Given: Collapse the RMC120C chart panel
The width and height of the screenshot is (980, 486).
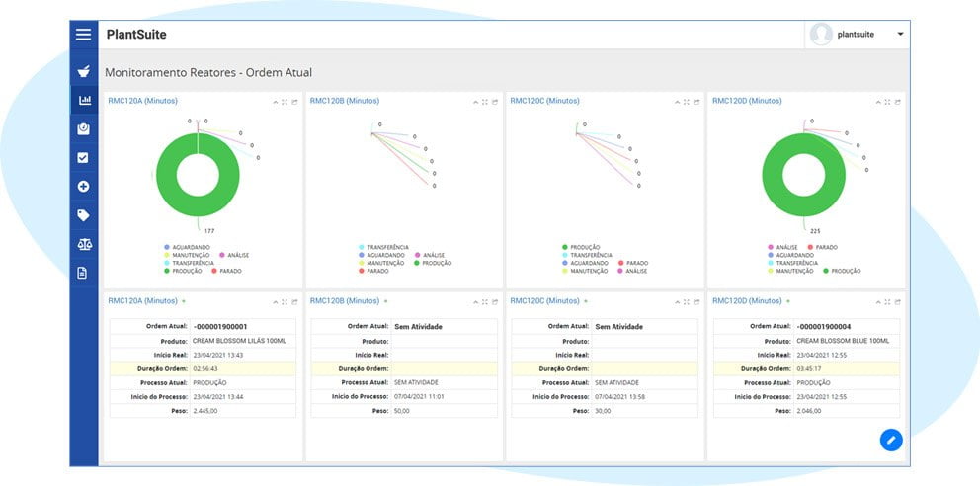Looking at the screenshot, I should [x=676, y=102].
